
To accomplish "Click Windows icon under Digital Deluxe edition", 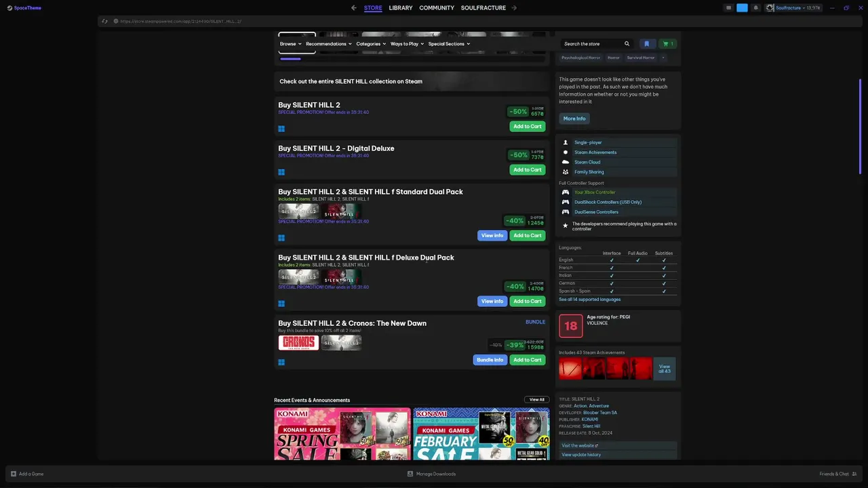I will (281, 172).
